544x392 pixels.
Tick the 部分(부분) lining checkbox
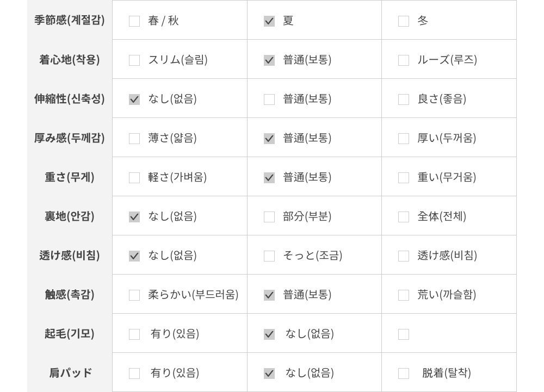pos(269,217)
